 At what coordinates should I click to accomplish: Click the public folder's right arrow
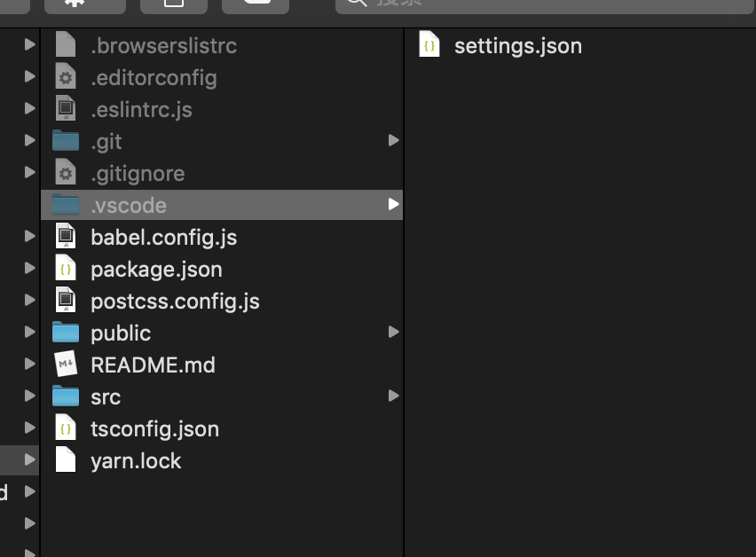point(393,333)
